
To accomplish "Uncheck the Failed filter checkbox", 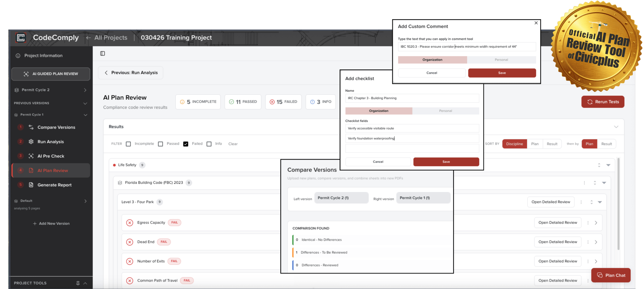I will (x=186, y=144).
